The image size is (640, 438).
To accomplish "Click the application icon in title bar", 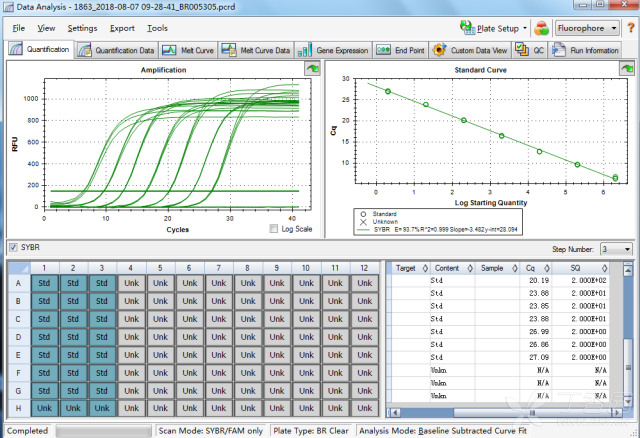I will [9, 7].
